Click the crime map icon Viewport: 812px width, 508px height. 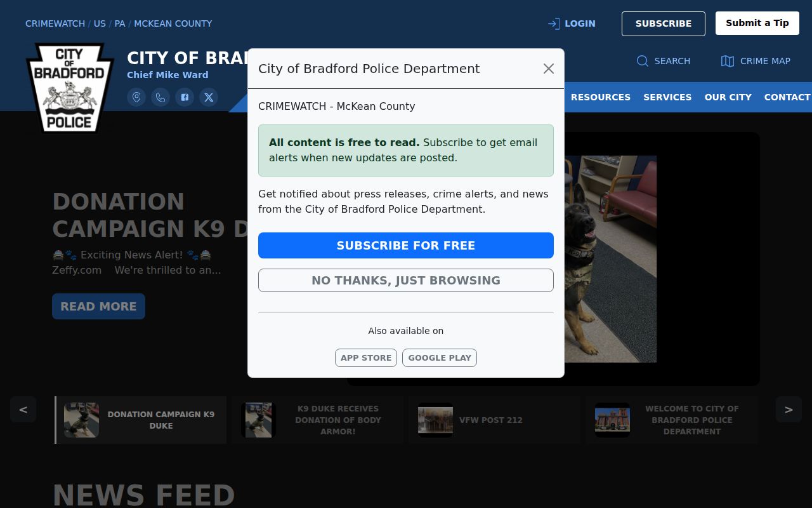coord(728,61)
